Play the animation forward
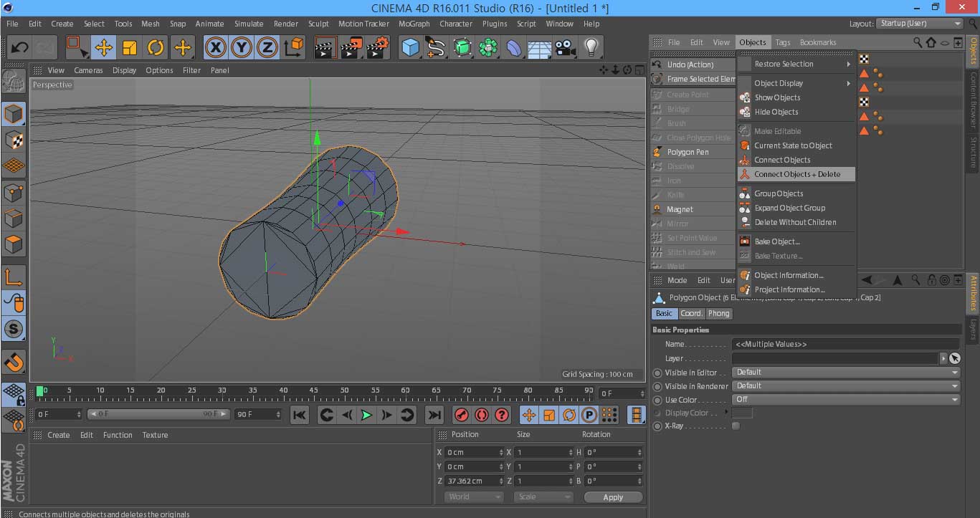 [x=366, y=415]
